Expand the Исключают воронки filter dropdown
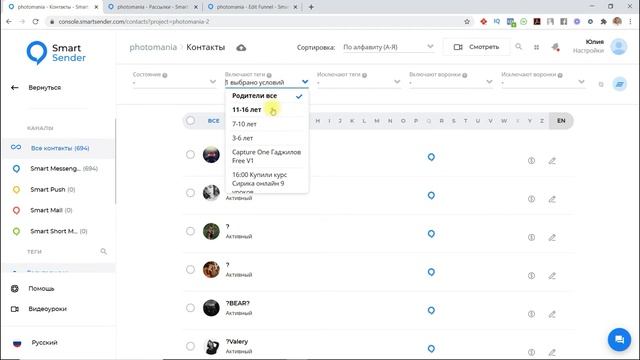The height and width of the screenshot is (360, 640). click(x=543, y=82)
